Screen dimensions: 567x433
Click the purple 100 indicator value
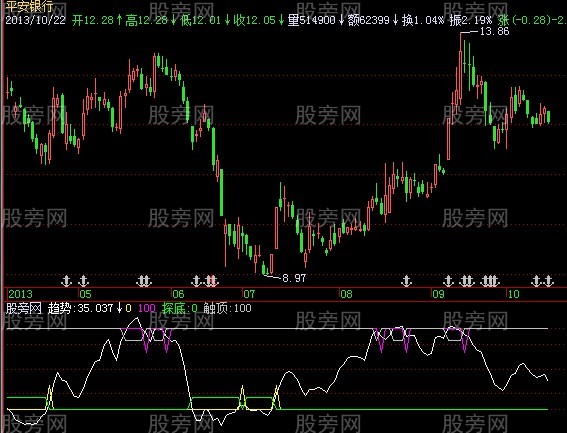pos(146,309)
